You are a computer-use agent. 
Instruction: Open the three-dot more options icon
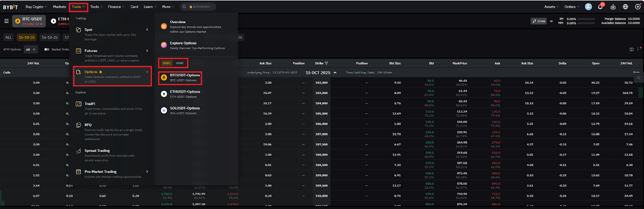pyautogui.click(x=638, y=49)
